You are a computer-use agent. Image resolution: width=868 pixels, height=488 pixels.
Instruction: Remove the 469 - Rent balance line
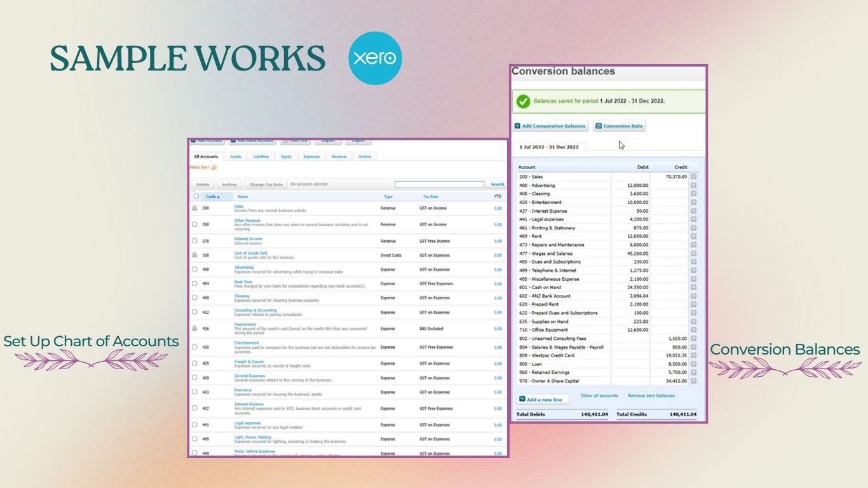694,236
